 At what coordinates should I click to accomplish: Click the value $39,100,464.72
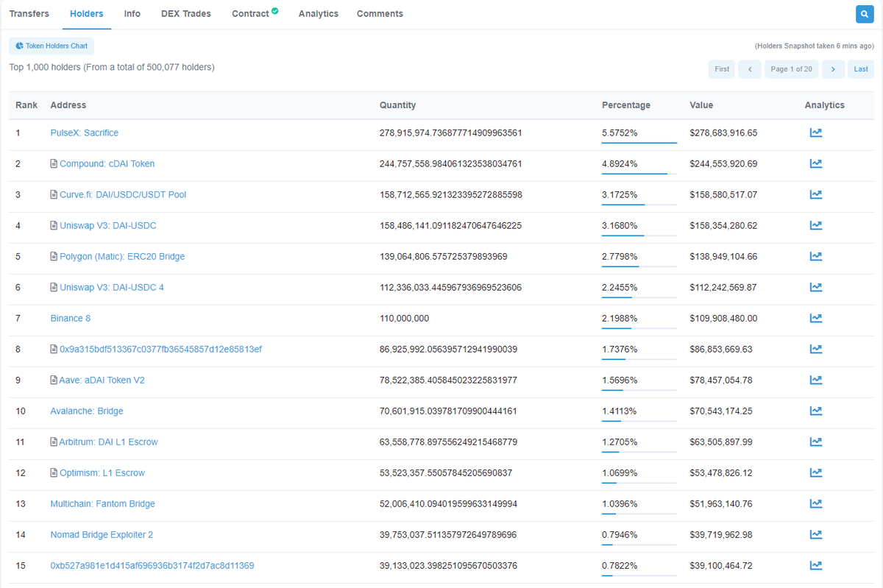[x=721, y=566]
